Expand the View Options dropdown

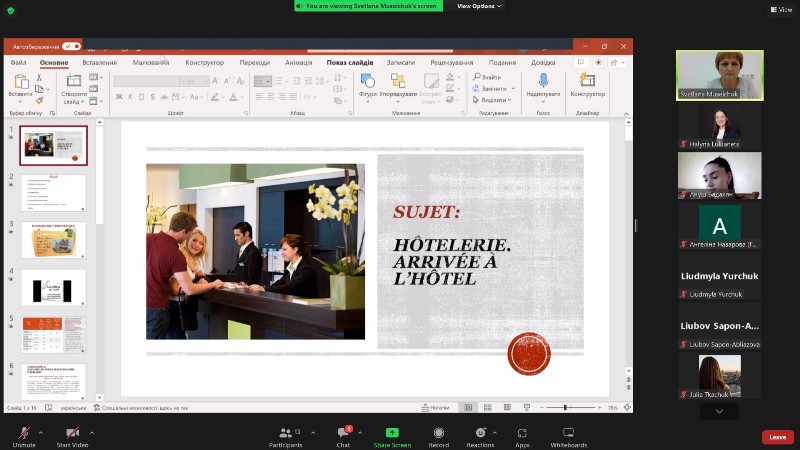478,6
